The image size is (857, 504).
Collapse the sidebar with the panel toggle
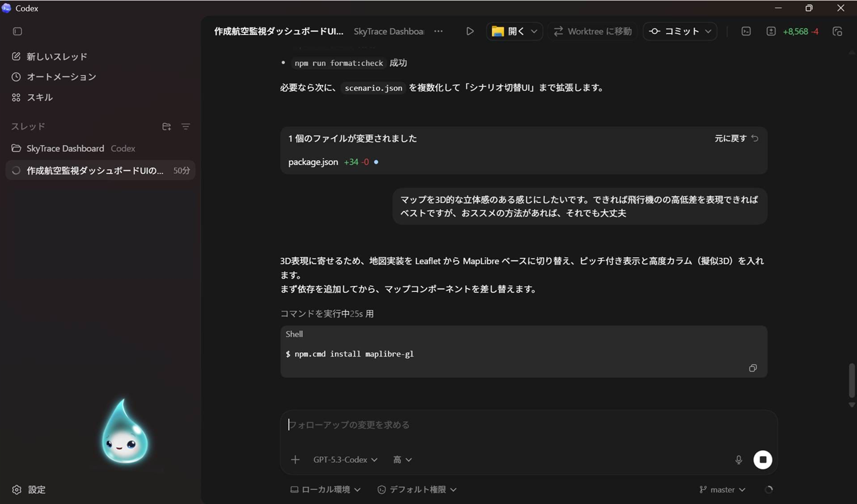tap(17, 31)
